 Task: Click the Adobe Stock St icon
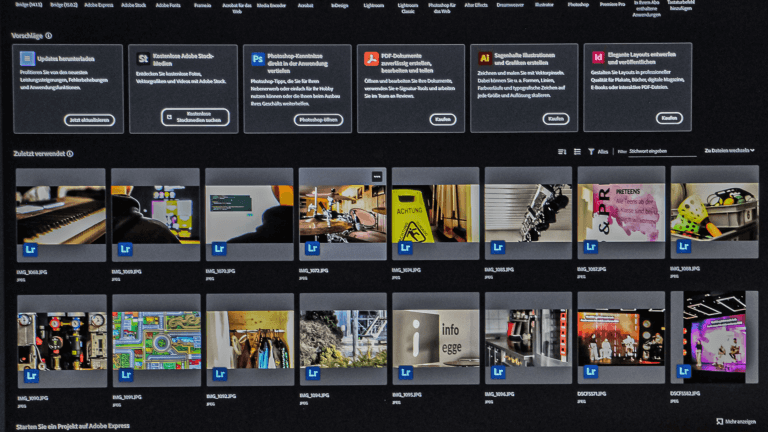click(x=143, y=59)
